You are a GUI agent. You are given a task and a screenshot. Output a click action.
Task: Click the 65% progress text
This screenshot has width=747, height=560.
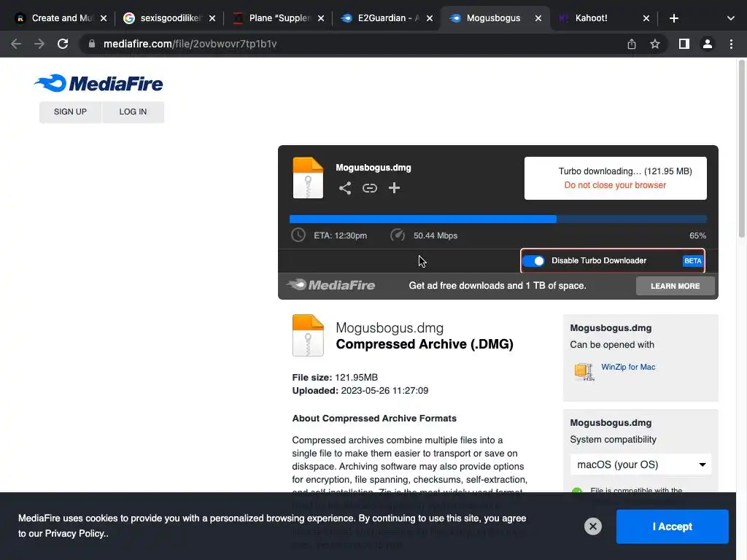click(x=697, y=236)
